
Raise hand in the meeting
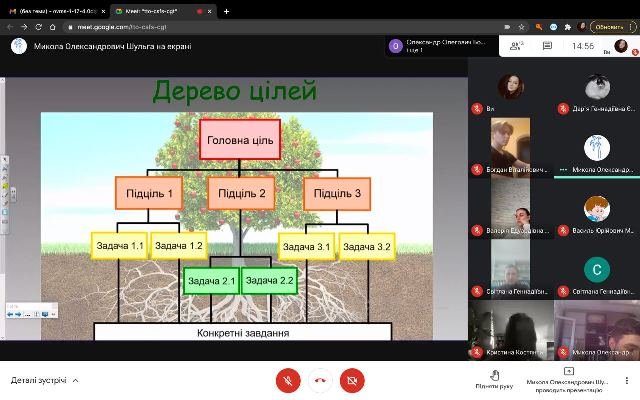coord(494,380)
